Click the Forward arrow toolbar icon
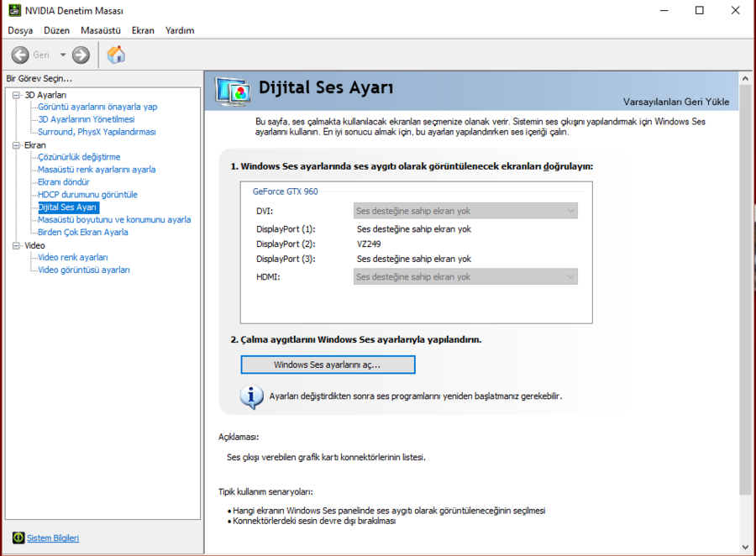The height and width of the screenshot is (556, 756). coord(81,55)
